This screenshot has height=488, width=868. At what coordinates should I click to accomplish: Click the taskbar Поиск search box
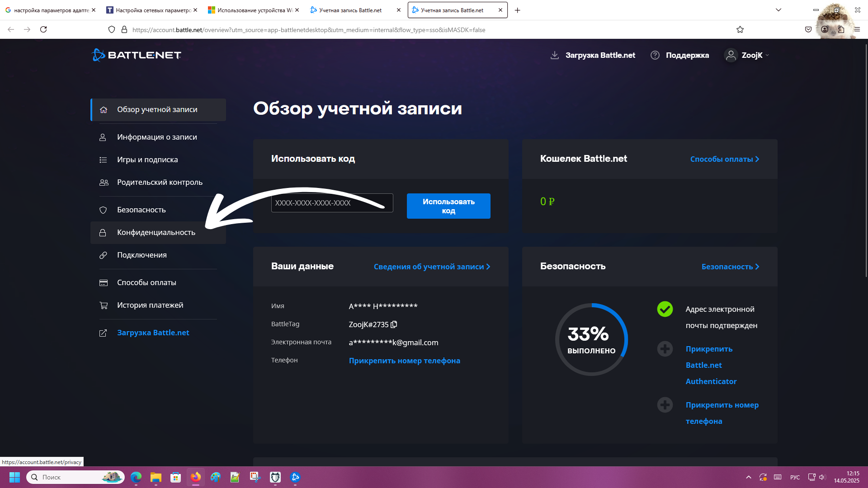[75, 477]
